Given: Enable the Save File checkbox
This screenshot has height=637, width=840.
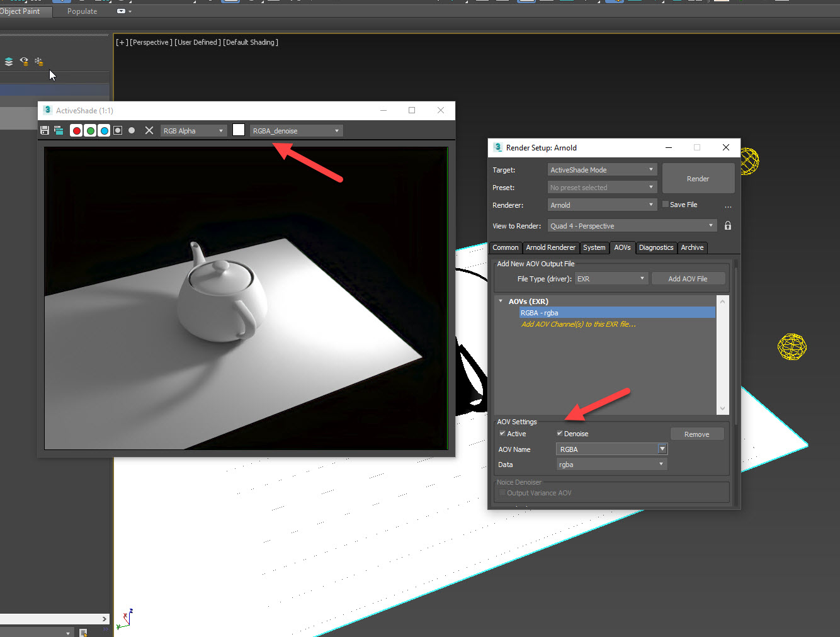Looking at the screenshot, I should pyautogui.click(x=666, y=204).
